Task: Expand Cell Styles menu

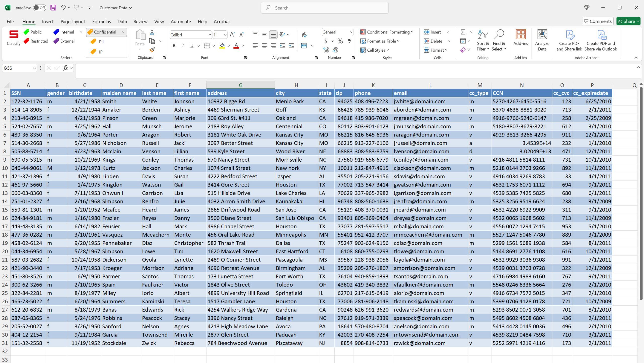Action: point(375,50)
